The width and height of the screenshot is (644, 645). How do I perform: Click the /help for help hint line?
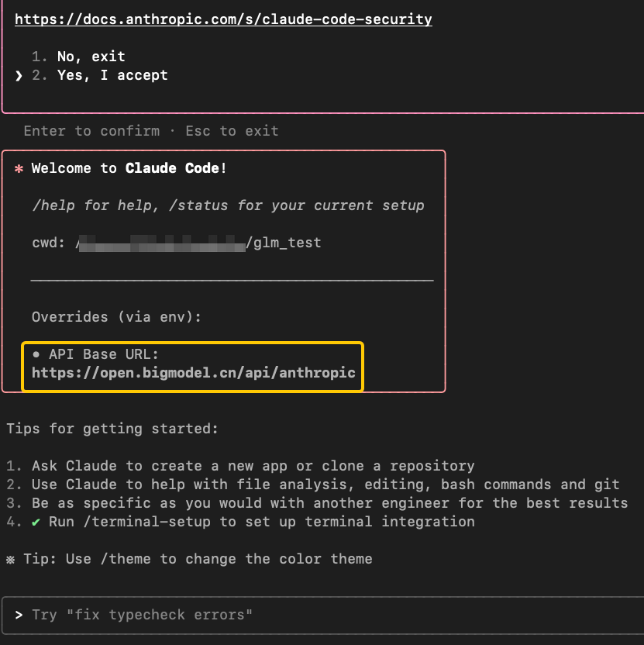pyautogui.click(x=229, y=205)
